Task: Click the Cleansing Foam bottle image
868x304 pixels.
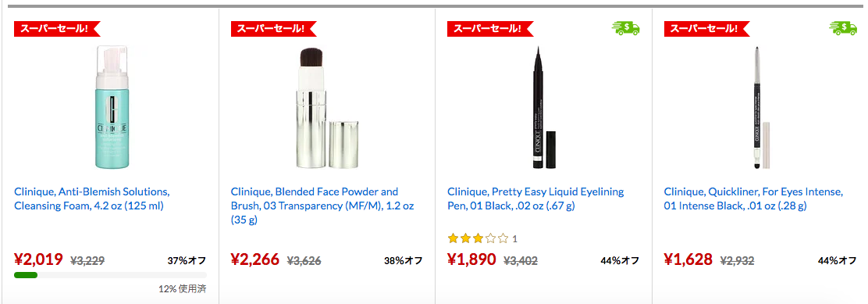Action: [110, 107]
